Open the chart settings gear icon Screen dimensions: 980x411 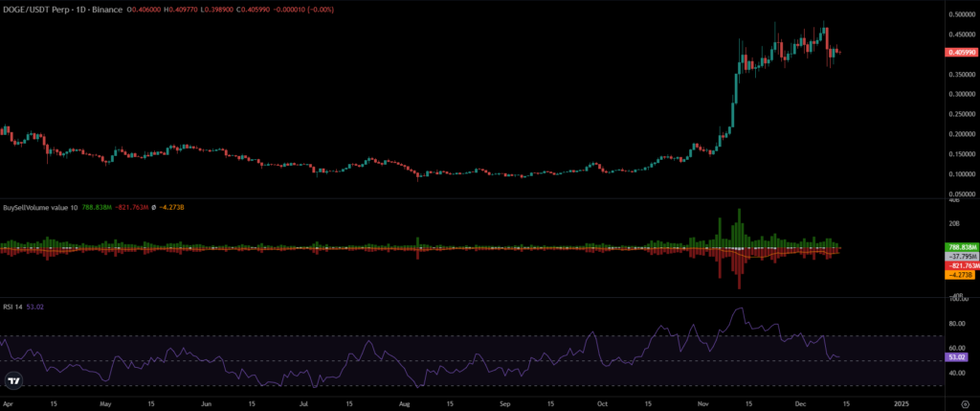click(x=965, y=404)
